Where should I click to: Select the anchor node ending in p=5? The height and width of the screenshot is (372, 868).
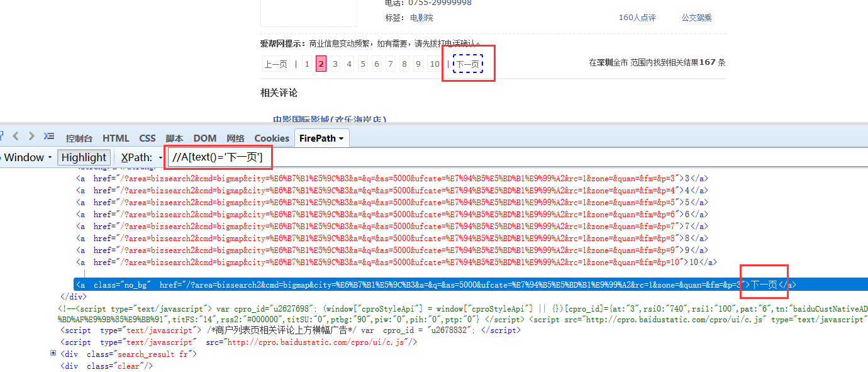393,202
